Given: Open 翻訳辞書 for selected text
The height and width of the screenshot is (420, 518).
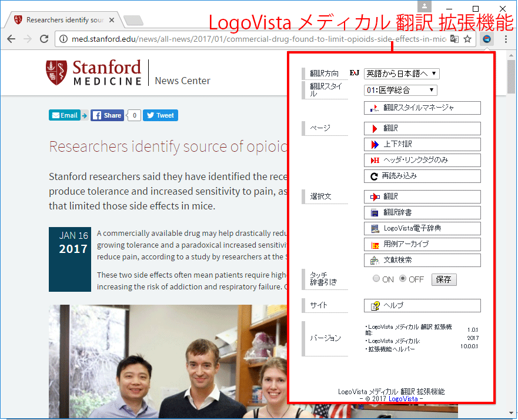Looking at the screenshot, I should tap(422, 212).
